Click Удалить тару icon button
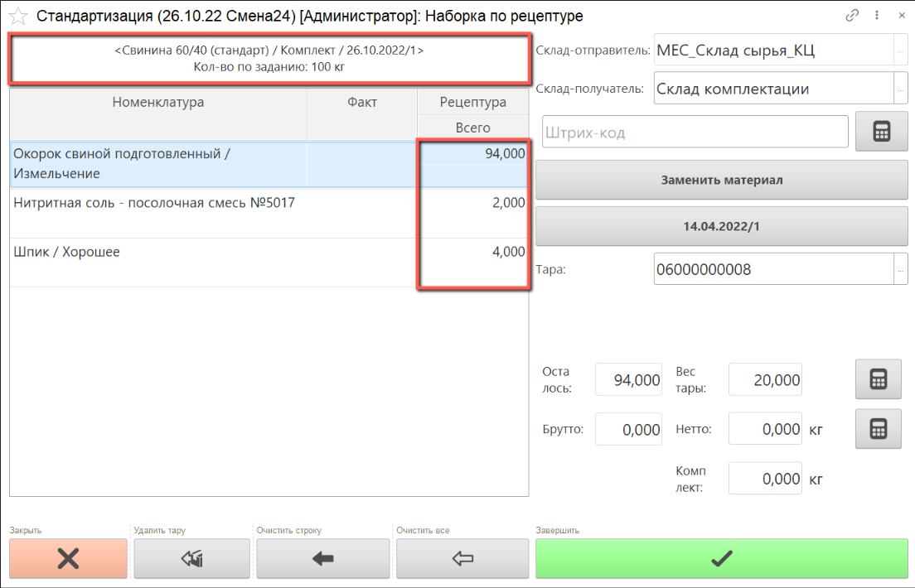This screenshot has height=588, width=915. click(x=191, y=559)
